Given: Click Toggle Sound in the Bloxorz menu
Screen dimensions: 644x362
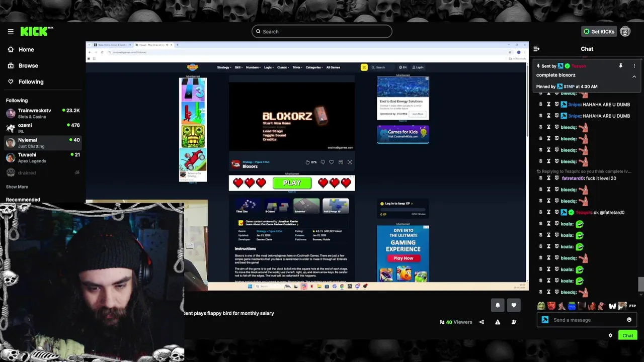Looking at the screenshot, I should point(274,135).
